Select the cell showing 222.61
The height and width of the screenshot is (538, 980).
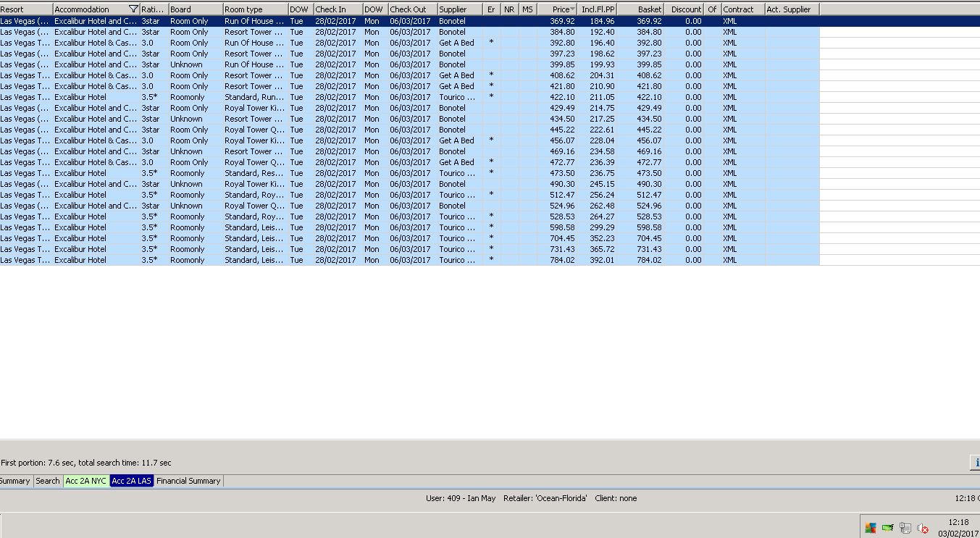click(x=598, y=130)
